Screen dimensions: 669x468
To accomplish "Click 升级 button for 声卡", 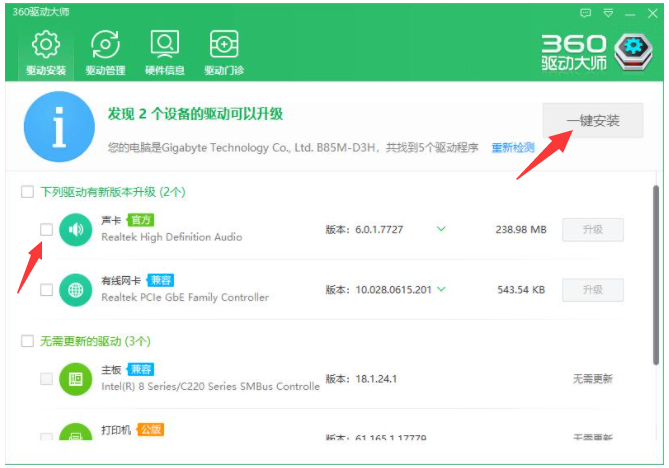I will pyautogui.click(x=593, y=230).
